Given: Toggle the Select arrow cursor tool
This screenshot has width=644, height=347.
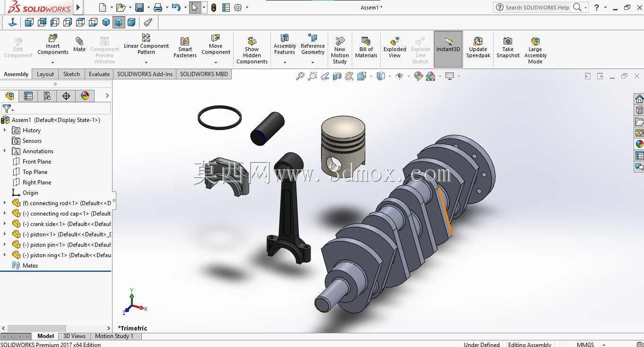Looking at the screenshot, I should coord(195,8).
